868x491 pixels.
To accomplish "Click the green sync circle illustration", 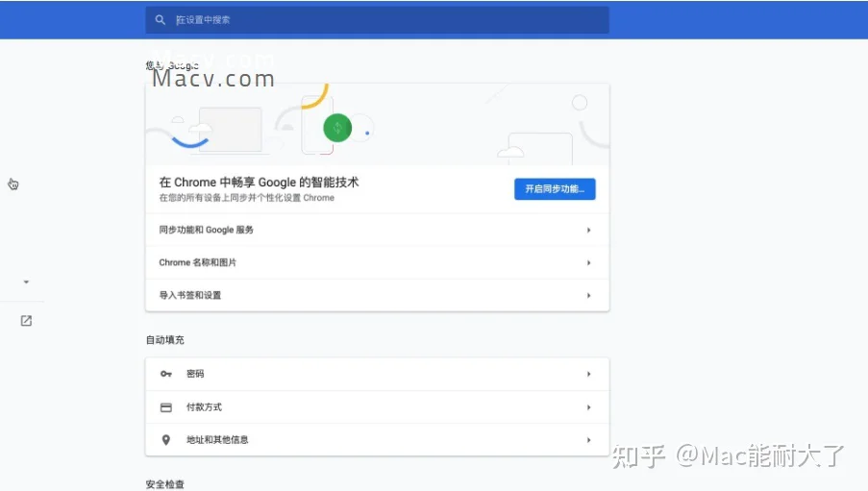I will tap(337, 128).
